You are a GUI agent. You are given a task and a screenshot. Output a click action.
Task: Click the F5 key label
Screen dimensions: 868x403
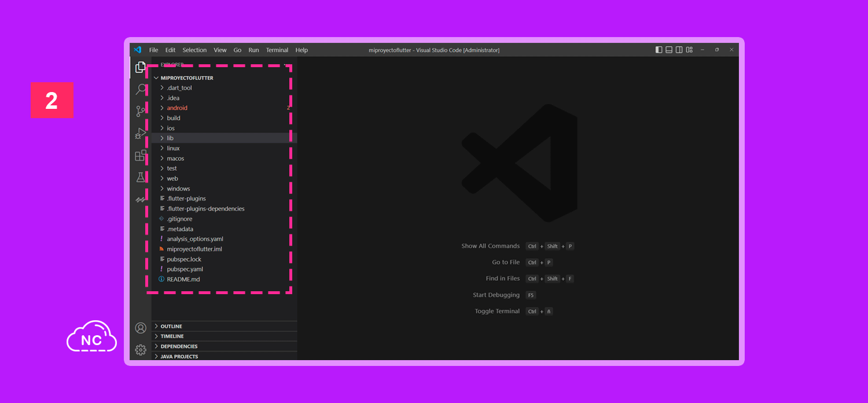(x=531, y=295)
